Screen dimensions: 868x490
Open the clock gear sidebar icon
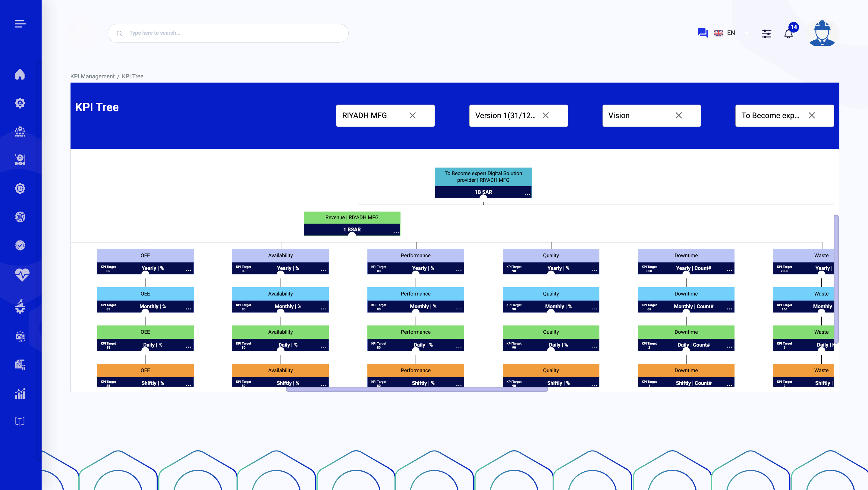[x=20, y=188]
